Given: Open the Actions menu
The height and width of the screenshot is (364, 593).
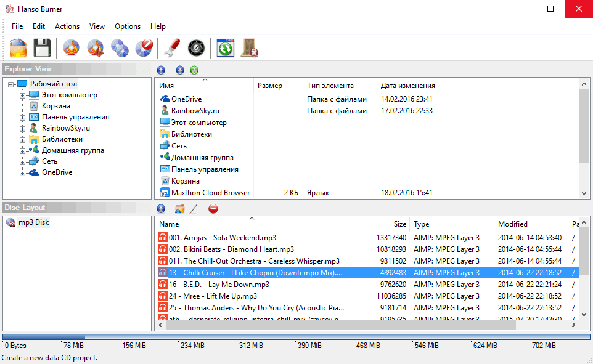Looking at the screenshot, I should click(67, 26).
